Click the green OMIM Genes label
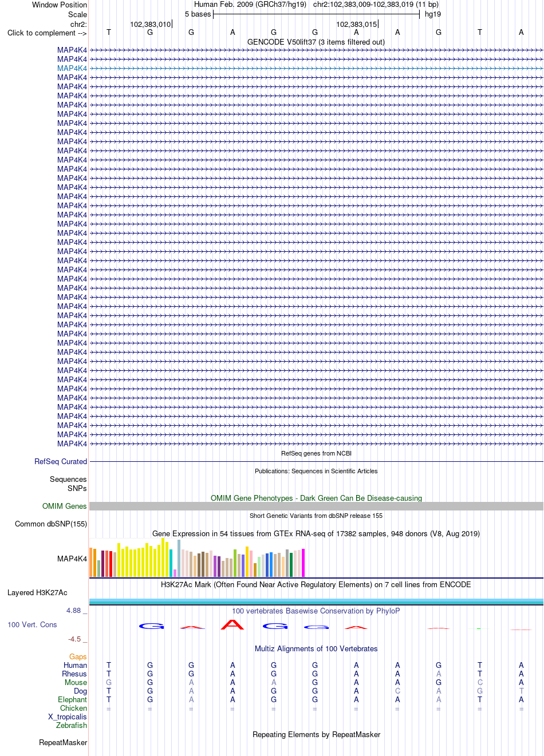 point(65,506)
